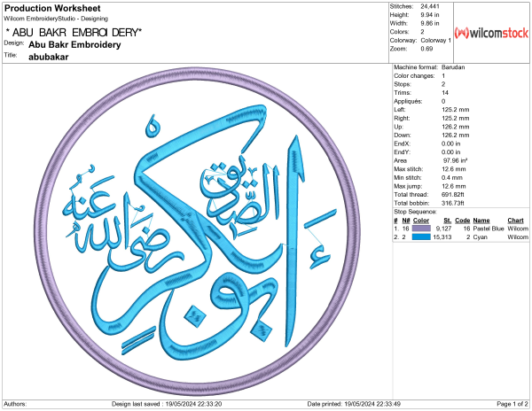This screenshot has width=532, height=411.
Task: Click the zoom value '0.69'
Action: coord(426,49)
